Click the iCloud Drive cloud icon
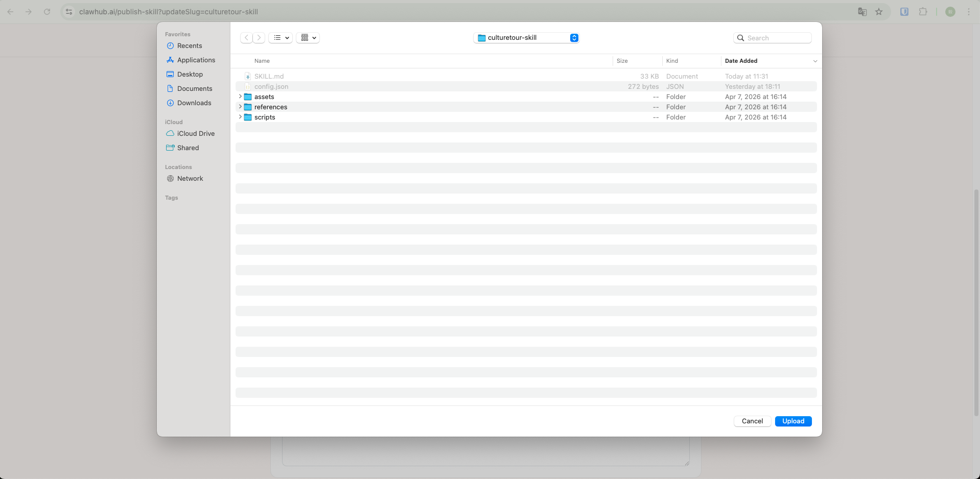 (170, 134)
